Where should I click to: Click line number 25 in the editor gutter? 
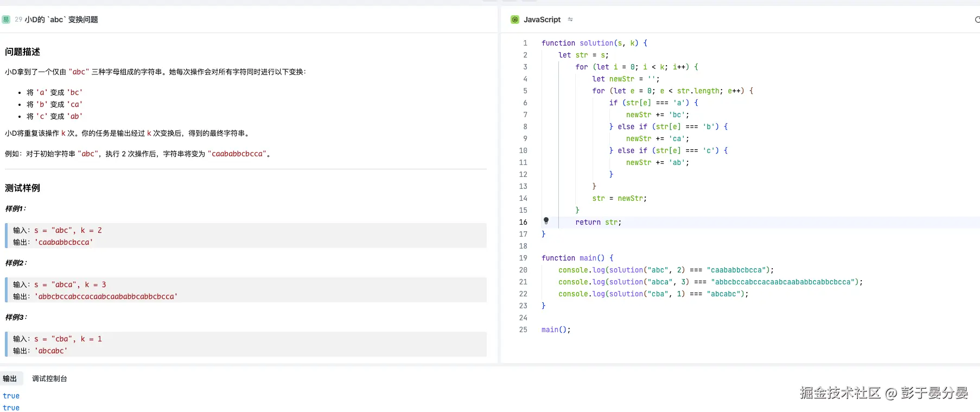(x=523, y=329)
